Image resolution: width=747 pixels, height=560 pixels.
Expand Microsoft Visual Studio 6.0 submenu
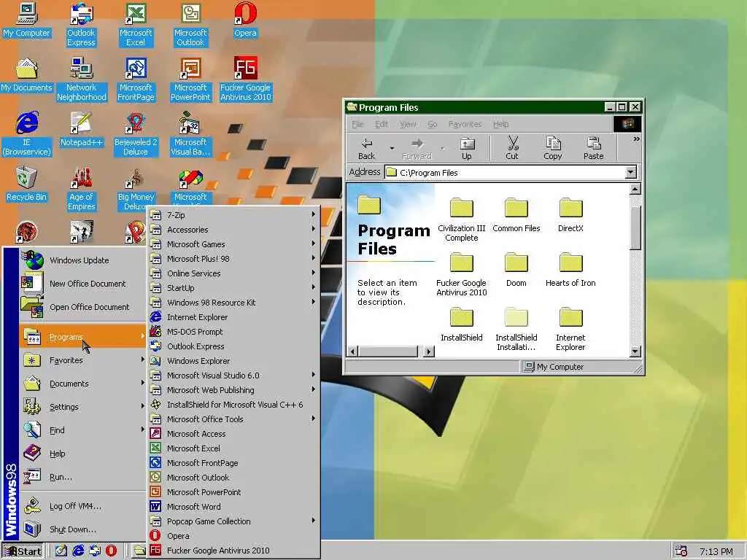pos(233,376)
